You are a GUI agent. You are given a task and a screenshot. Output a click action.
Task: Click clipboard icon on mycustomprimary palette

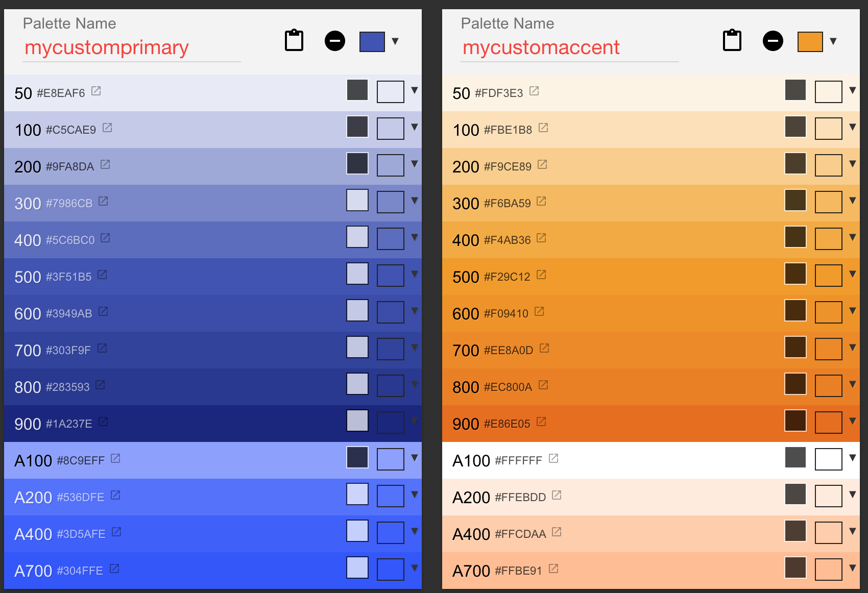(x=294, y=41)
